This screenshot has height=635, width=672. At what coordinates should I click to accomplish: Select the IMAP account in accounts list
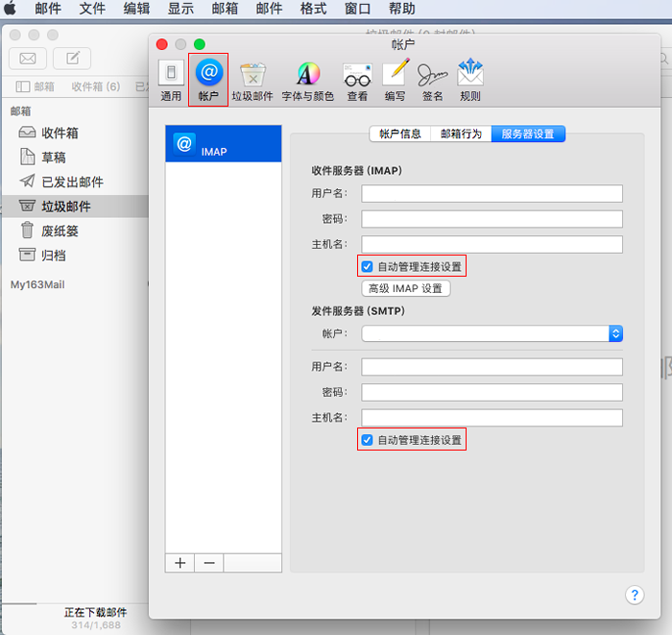(224, 144)
